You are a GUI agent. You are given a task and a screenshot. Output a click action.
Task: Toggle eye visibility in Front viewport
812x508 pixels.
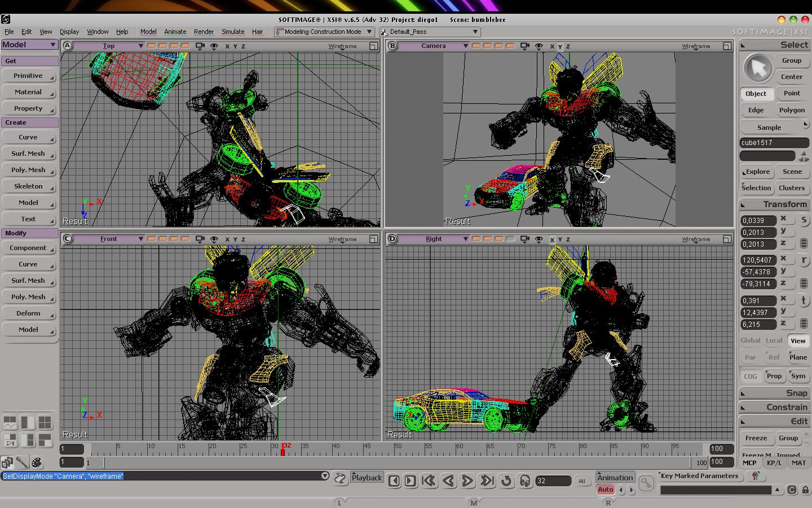coord(214,239)
